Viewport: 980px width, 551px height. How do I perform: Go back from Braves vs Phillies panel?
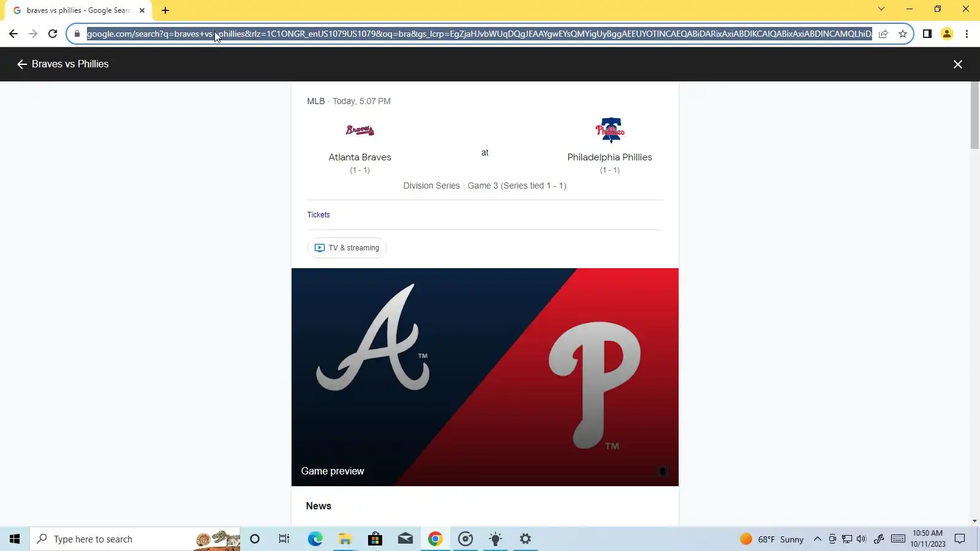[22, 64]
